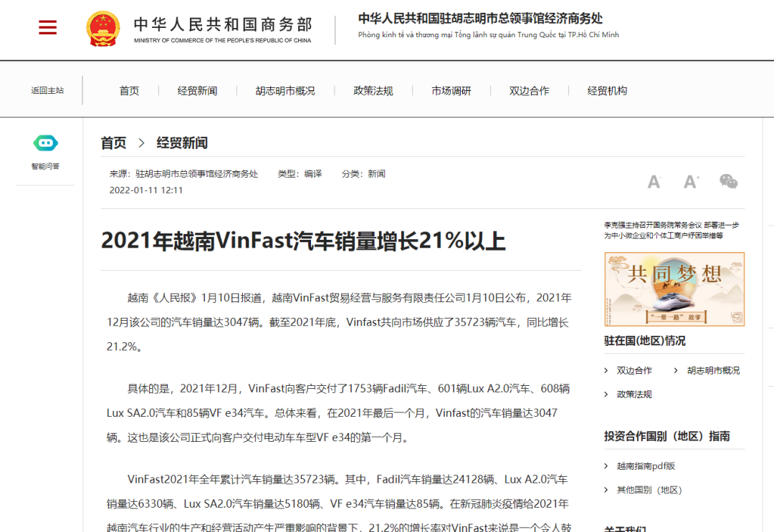Screen dimensions: 774x532
Task: Open the 市场调研 navigation menu
Action: pyautogui.click(x=451, y=90)
